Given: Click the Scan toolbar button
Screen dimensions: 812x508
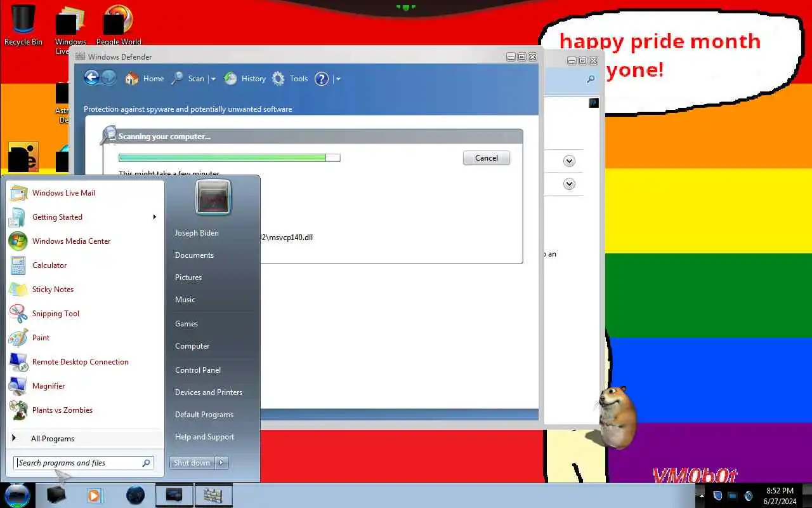Looking at the screenshot, I should coord(188,79).
